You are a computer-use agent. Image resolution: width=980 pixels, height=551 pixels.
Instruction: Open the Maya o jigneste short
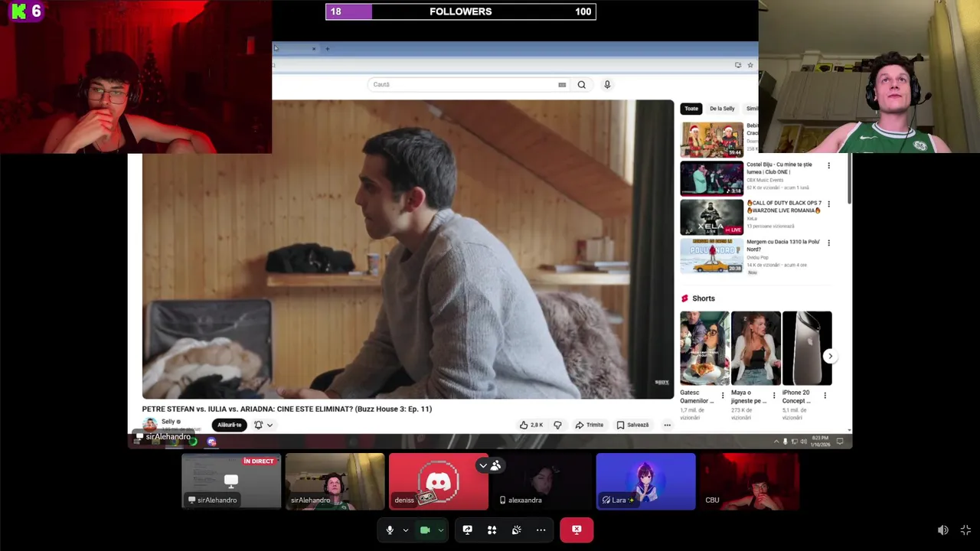756,348
